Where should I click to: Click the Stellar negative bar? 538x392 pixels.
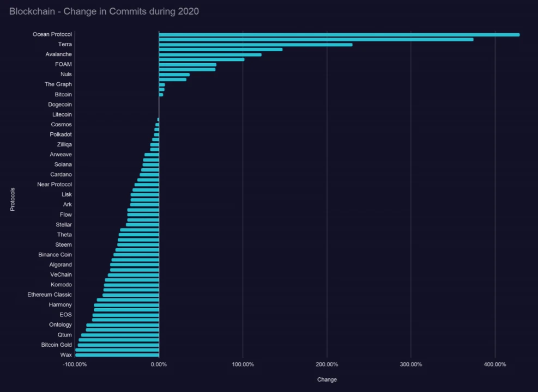coord(142,225)
